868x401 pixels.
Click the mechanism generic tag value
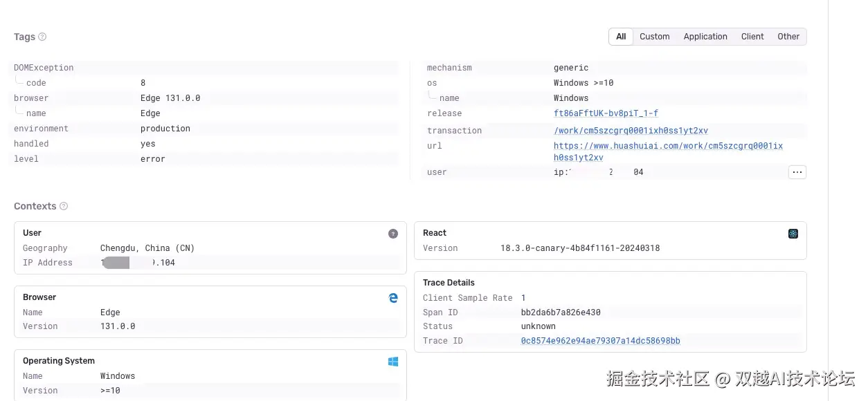(571, 67)
